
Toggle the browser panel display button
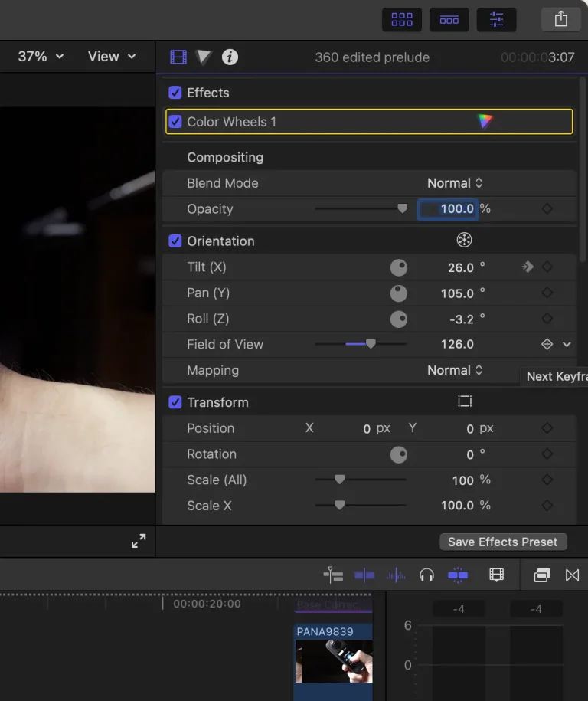click(402, 20)
